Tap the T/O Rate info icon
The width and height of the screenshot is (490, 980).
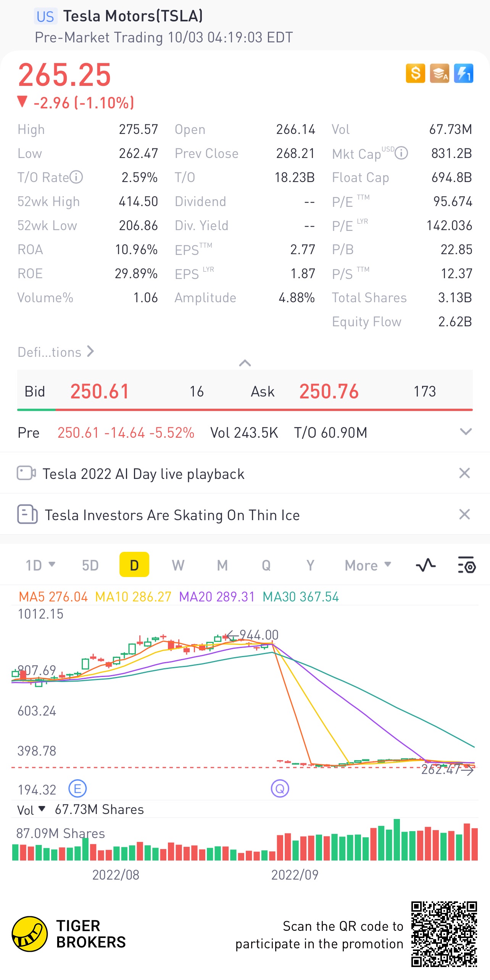[76, 177]
